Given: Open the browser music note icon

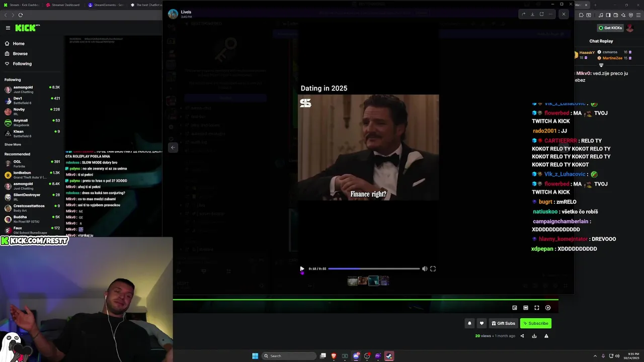Looking at the screenshot, I should [x=601, y=15].
